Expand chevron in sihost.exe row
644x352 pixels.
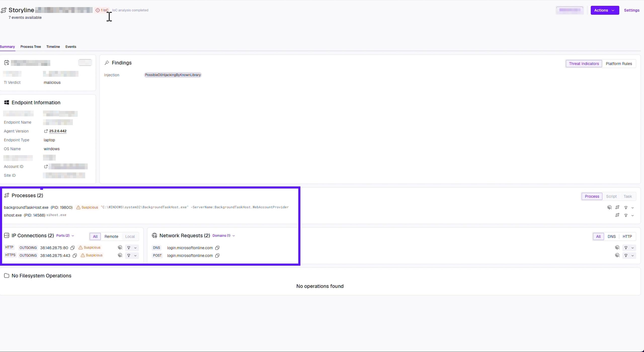coord(633,216)
